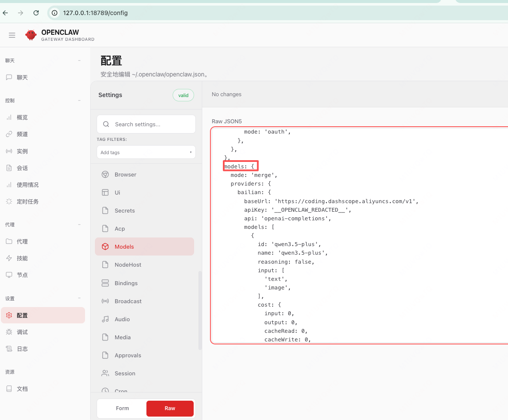
Task: Open the NodeHost settings section
Action: click(144, 265)
